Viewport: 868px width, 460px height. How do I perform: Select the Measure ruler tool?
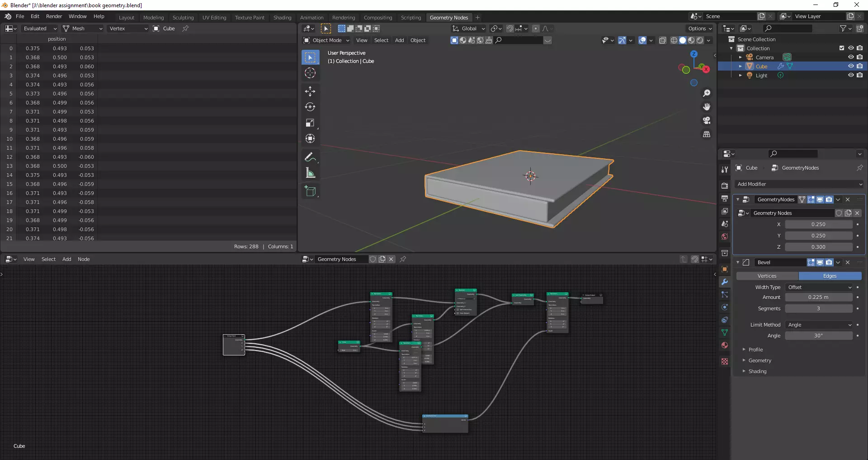coord(310,173)
